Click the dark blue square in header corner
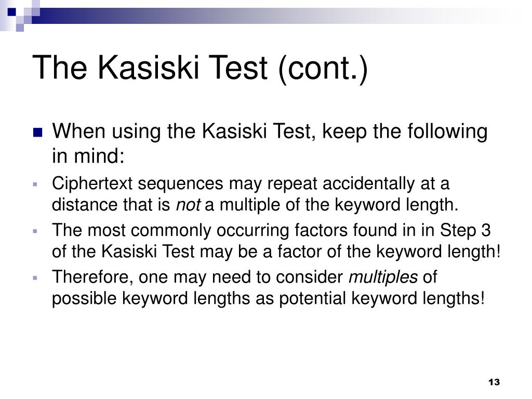This screenshot has height=399, width=532. [11, 12]
